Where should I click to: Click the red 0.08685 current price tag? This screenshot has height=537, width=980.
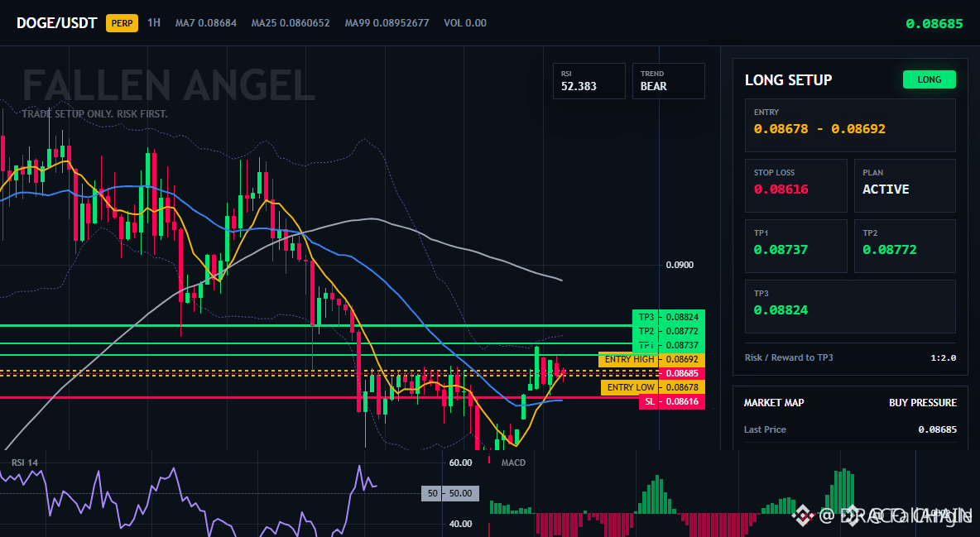(x=682, y=373)
